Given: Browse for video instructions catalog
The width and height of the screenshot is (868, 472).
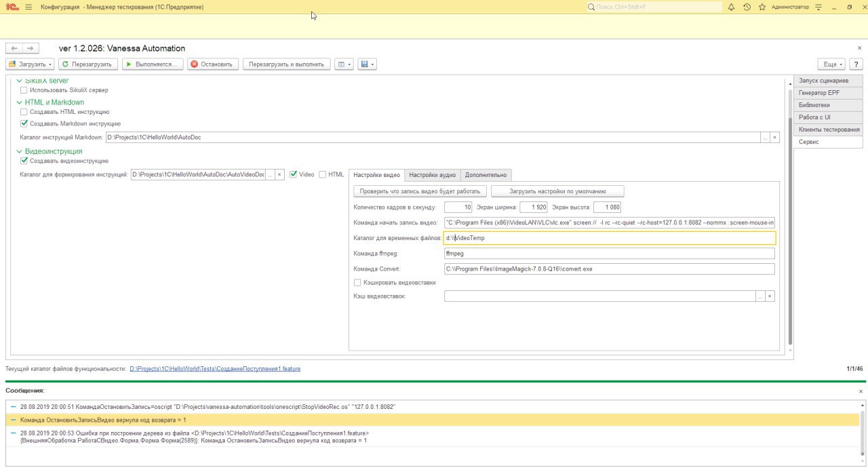Looking at the screenshot, I should tap(270, 174).
